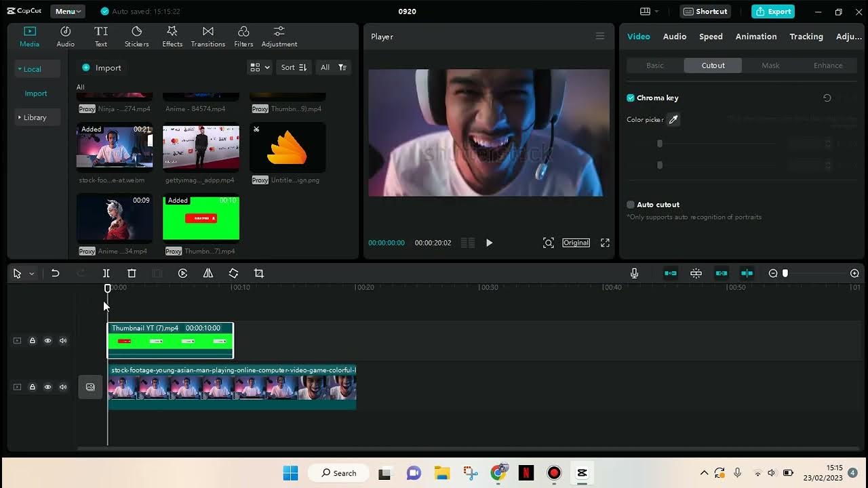
Task: Hide the Thumbnail YT track with eye icon
Action: [x=47, y=340]
